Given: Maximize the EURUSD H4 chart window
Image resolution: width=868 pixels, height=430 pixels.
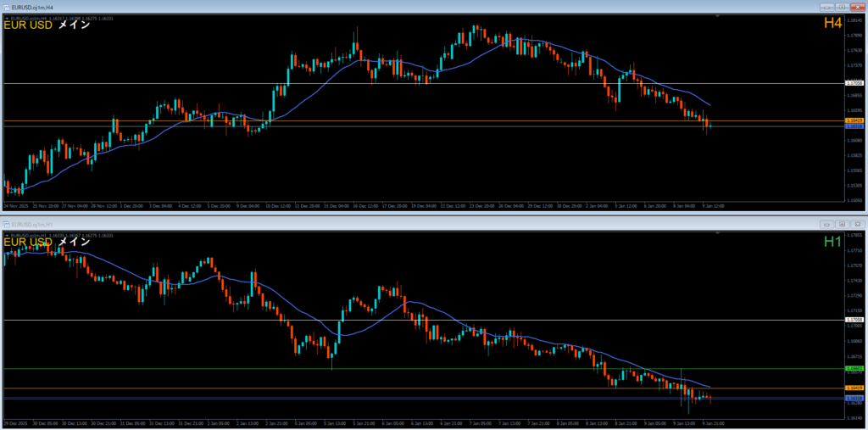Looking at the screenshot, I should pos(843,8).
